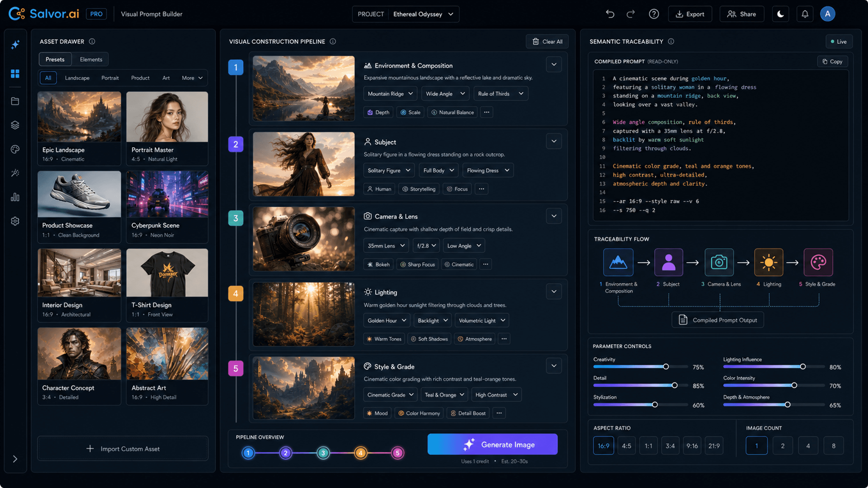Copy the compiled prompt
Viewport: 868px width, 488px height.
(832, 61)
